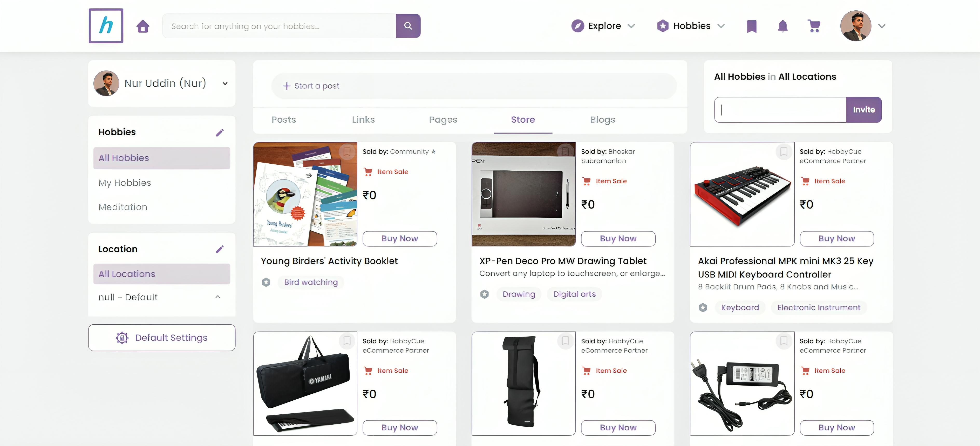Open the Young Birders booklet image
This screenshot has width=980, height=446.
click(305, 194)
